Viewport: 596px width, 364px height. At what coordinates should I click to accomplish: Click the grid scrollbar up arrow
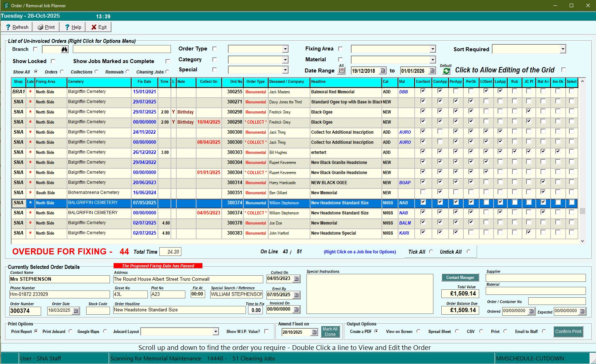(582, 81)
